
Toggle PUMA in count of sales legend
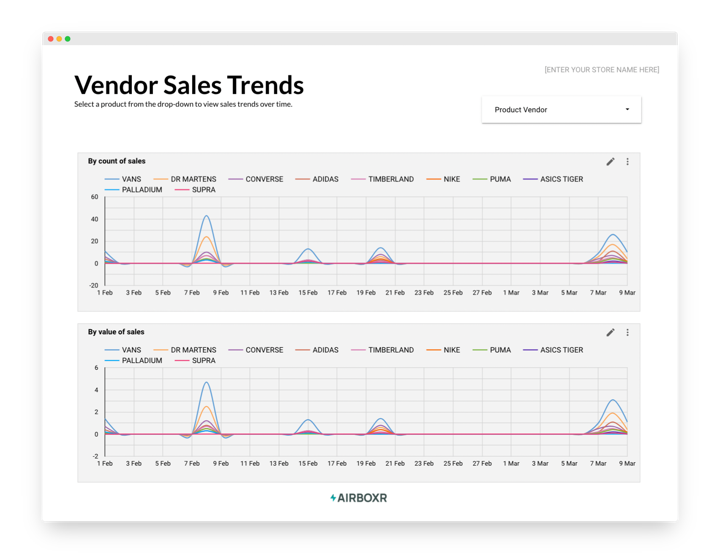[x=492, y=179]
